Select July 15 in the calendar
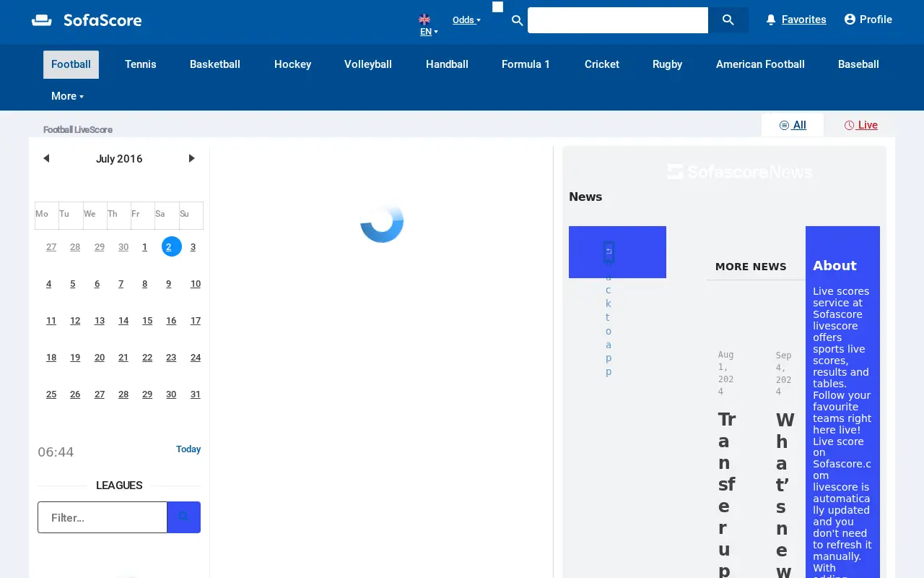This screenshot has height=578, width=924. click(147, 321)
